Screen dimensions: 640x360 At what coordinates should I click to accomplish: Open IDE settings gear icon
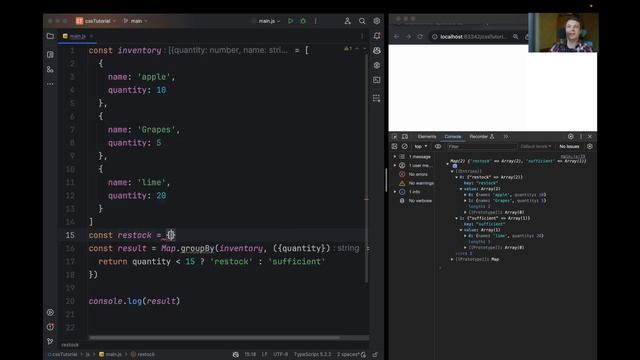(377, 21)
